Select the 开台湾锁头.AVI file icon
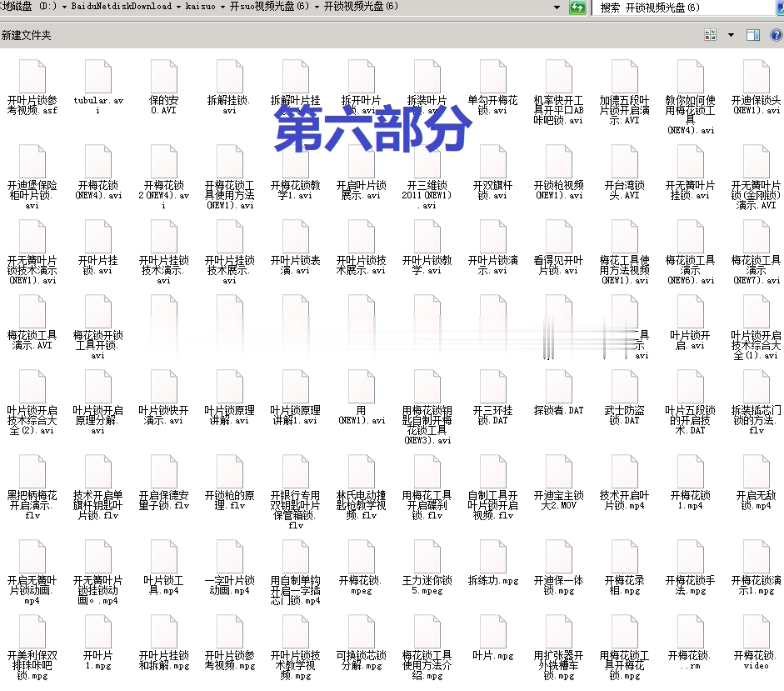This screenshot has width=784, height=691. (x=625, y=161)
